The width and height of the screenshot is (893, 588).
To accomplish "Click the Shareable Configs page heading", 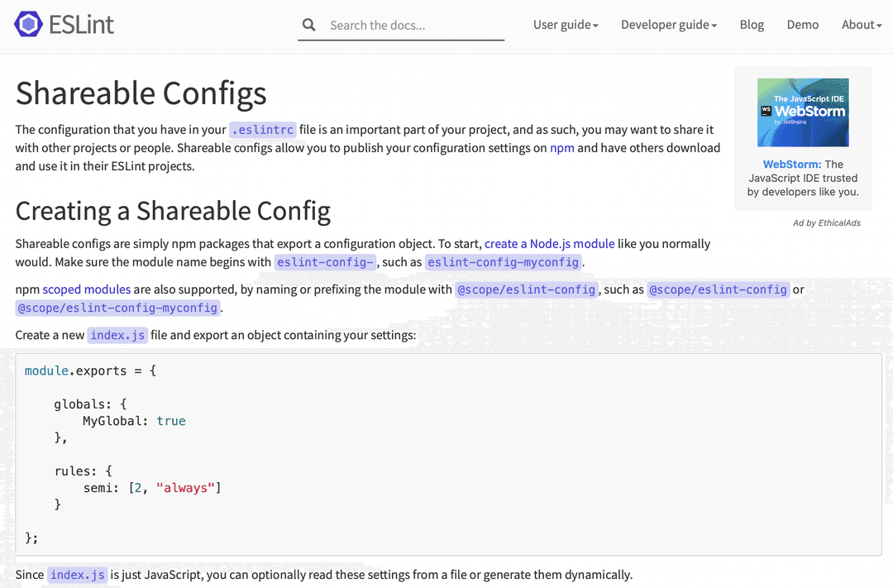I will [141, 93].
